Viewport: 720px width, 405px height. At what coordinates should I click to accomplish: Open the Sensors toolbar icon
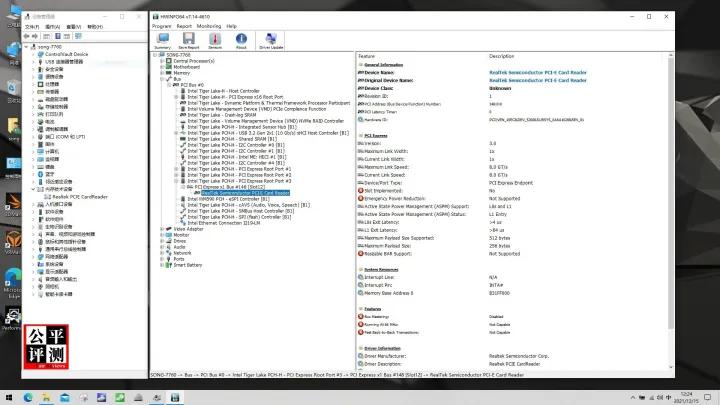pyautogui.click(x=214, y=41)
